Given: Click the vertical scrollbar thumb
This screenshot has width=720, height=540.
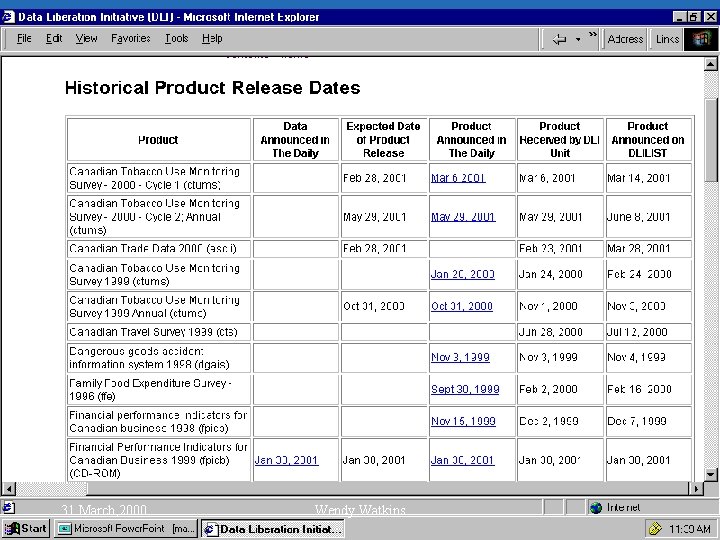Looking at the screenshot, I should click(x=710, y=140).
